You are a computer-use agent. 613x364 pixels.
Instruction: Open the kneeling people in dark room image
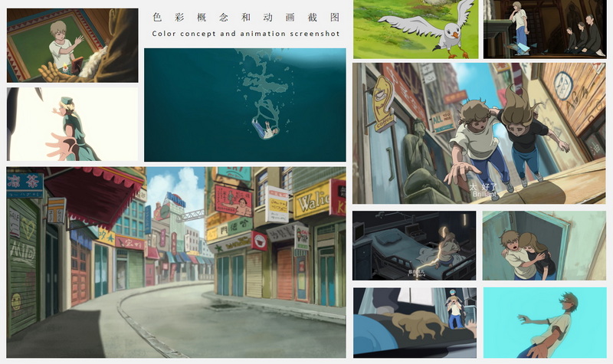(x=544, y=29)
